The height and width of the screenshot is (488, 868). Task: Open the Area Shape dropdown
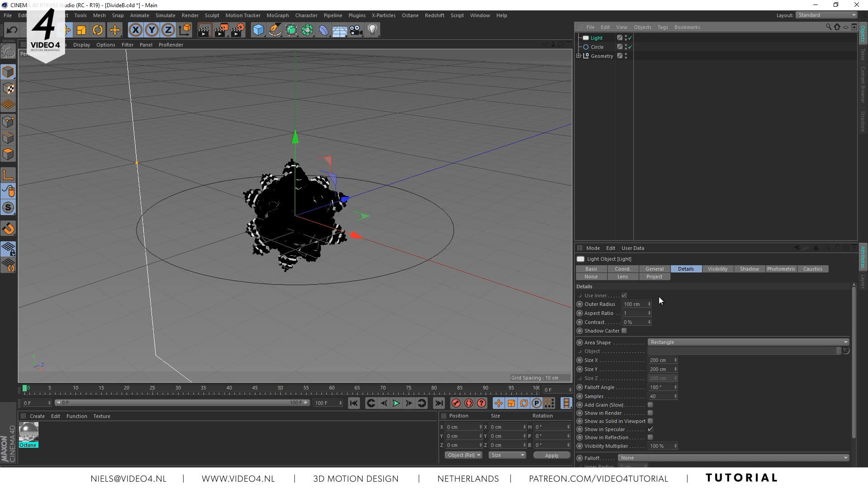point(748,342)
